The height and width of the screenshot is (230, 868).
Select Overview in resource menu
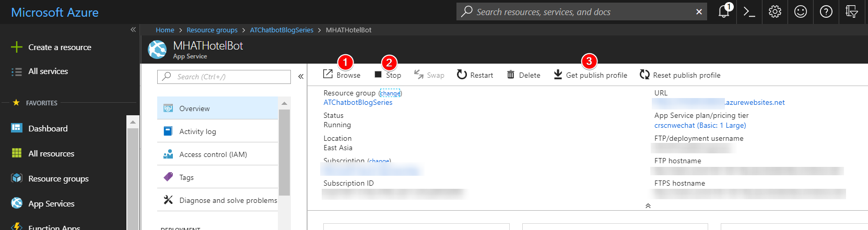(x=217, y=108)
